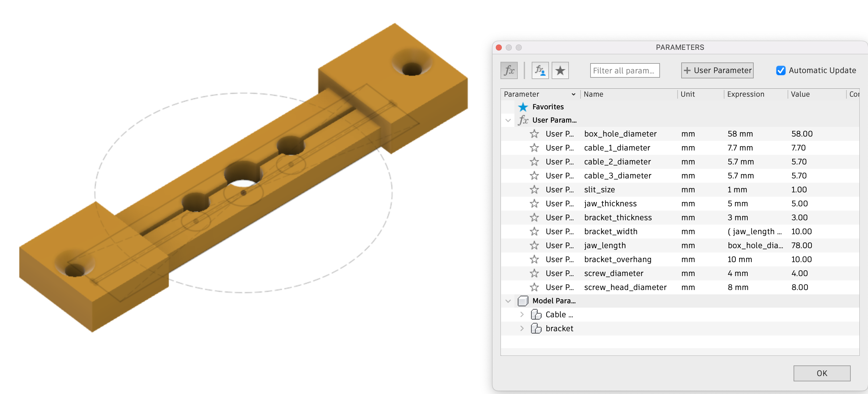Favorite the box_hole_diameter parameter star

(534, 134)
